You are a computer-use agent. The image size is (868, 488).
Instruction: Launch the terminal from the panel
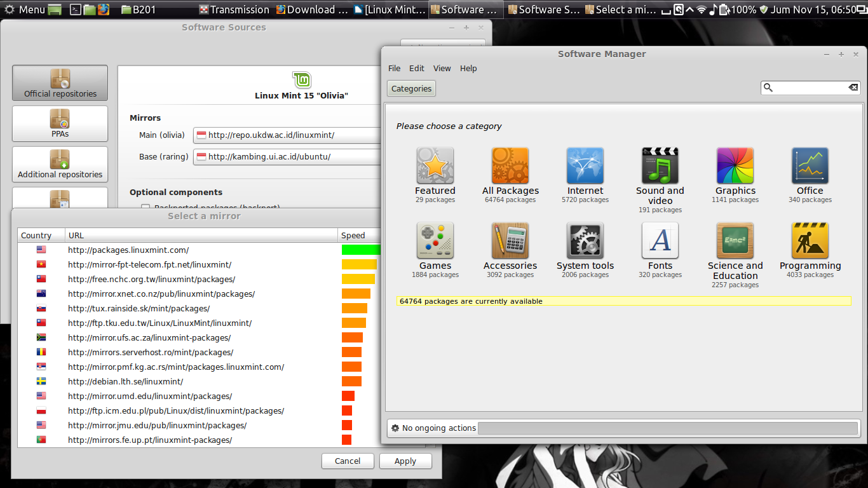75,10
